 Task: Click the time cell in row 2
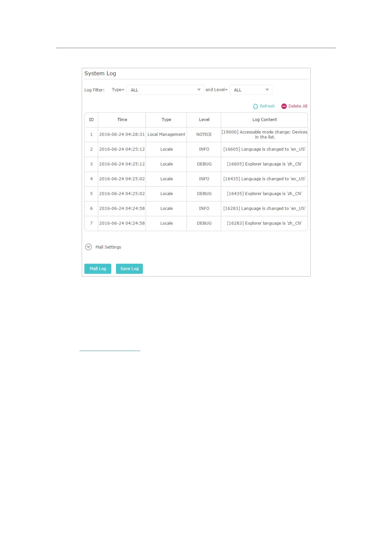click(122, 149)
